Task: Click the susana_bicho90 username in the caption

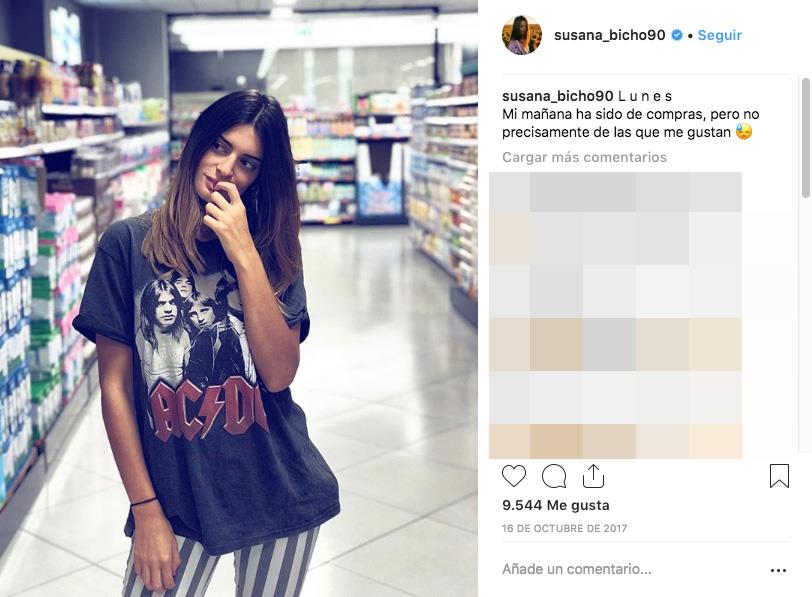Action: pos(558,96)
